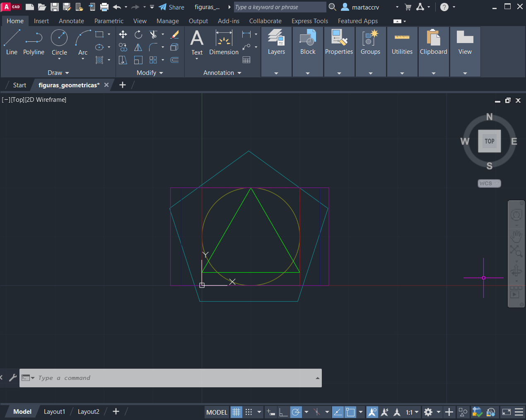Click the Share button

[x=171, y=7]
